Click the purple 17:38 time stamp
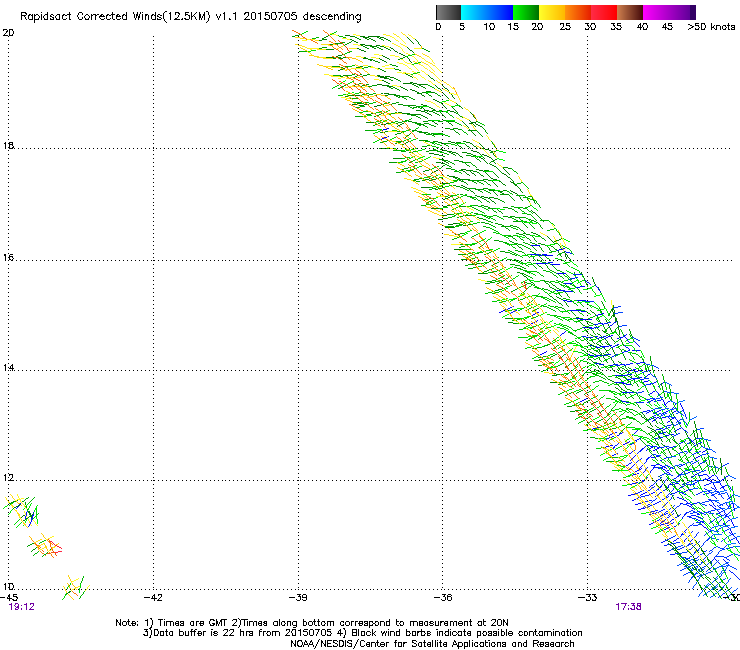 coord(628,607)
